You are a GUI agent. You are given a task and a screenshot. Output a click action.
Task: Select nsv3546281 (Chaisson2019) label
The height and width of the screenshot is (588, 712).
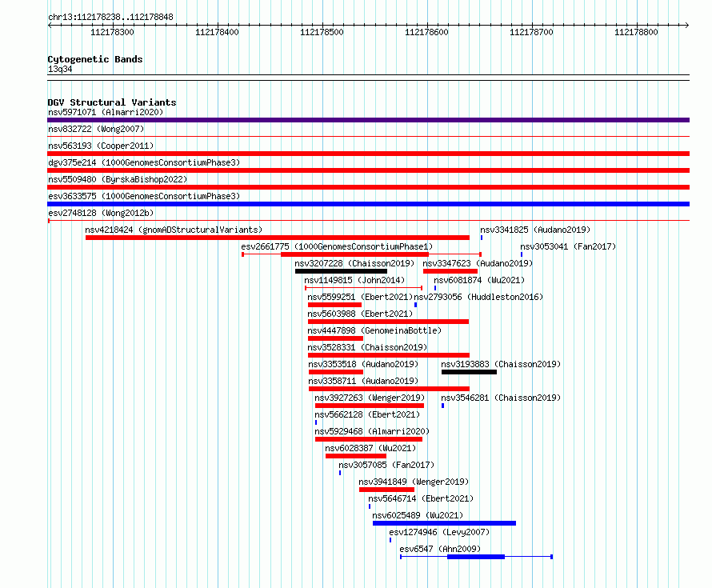coord(501,398)
